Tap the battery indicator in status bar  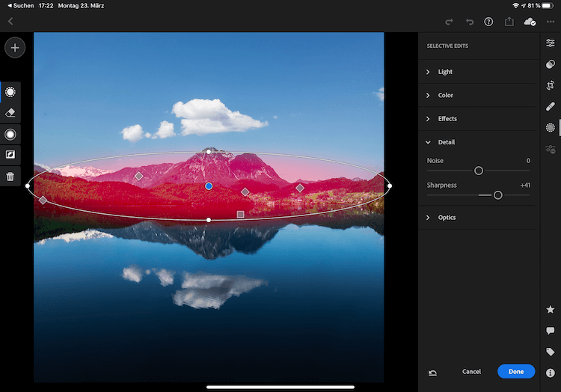(x=548, y=6)
